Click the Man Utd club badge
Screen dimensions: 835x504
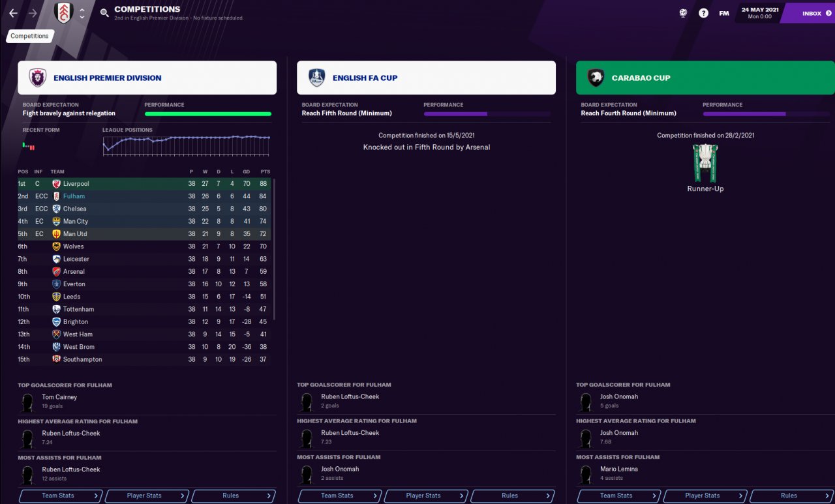pyautogui.click(x=56, y=234)
